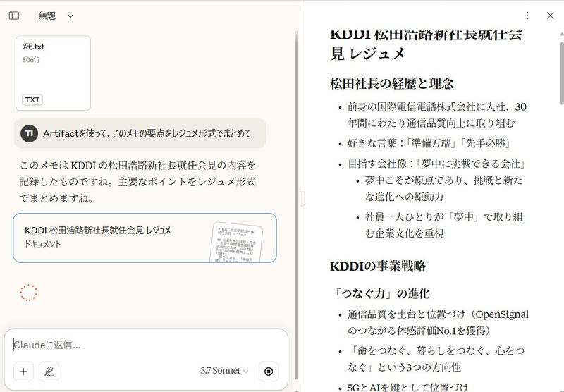Click the loading spinner indicator

pyautogui.click(x=28, y=293)
